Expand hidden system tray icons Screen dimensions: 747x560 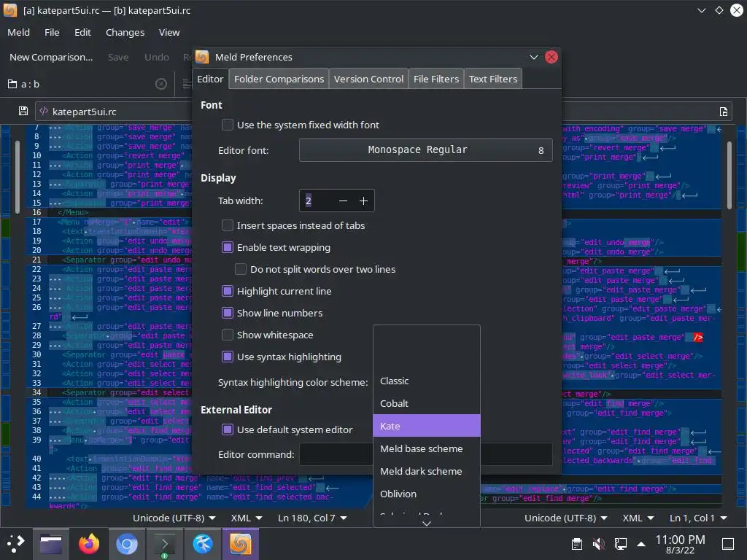click(641, 544)
